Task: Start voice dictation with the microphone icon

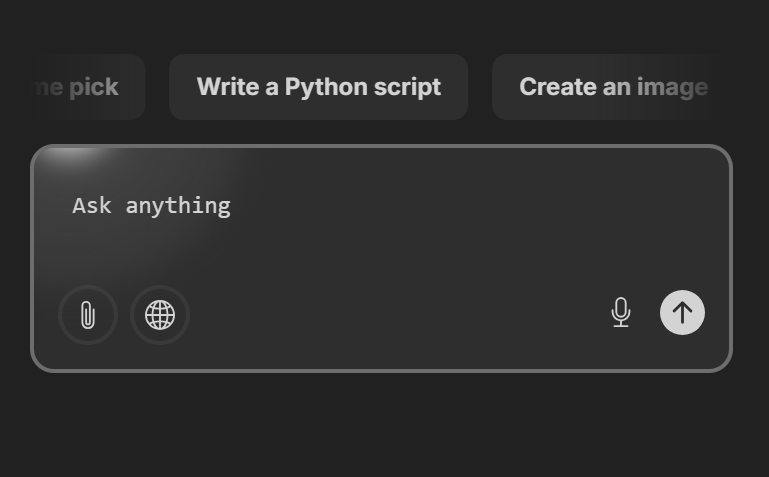Action: click(621, 312)
